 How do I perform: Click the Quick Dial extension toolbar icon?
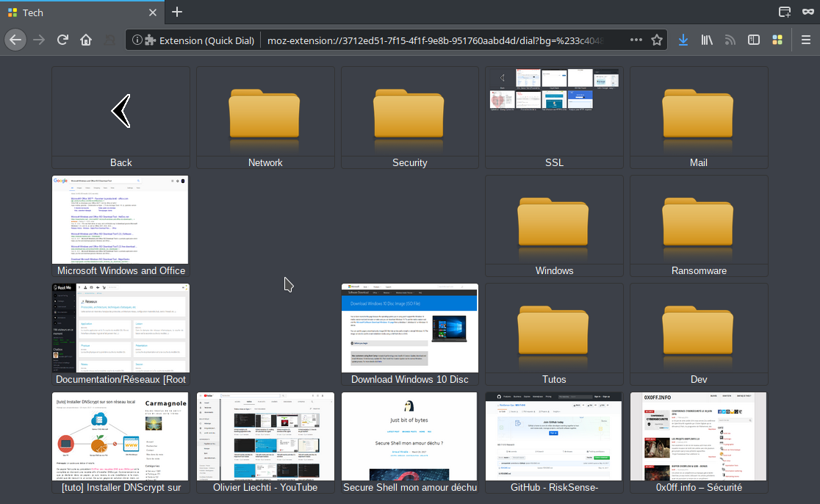point(777,40)
